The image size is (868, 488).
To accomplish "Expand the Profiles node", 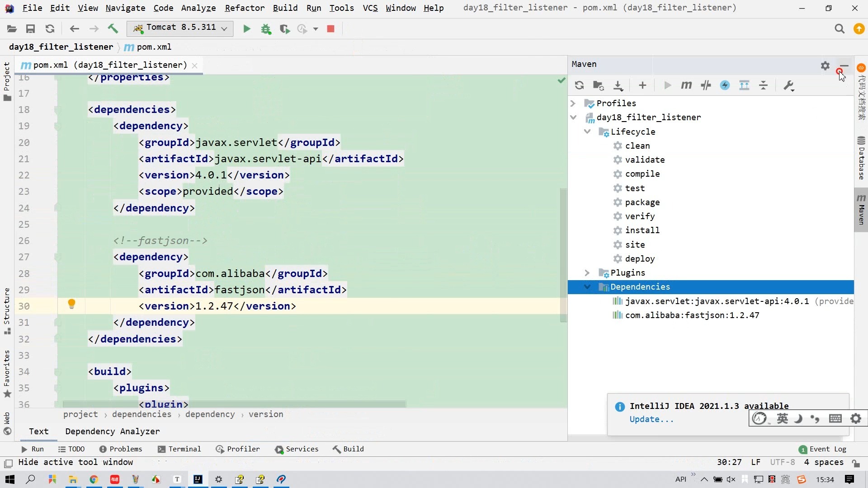I will coord(573,103).
